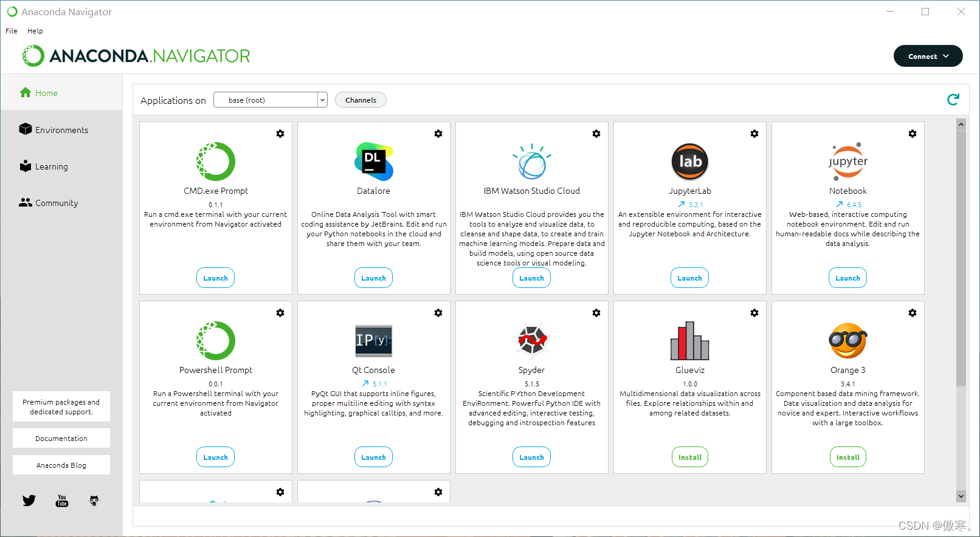Open the YouTube icon link

62,501
